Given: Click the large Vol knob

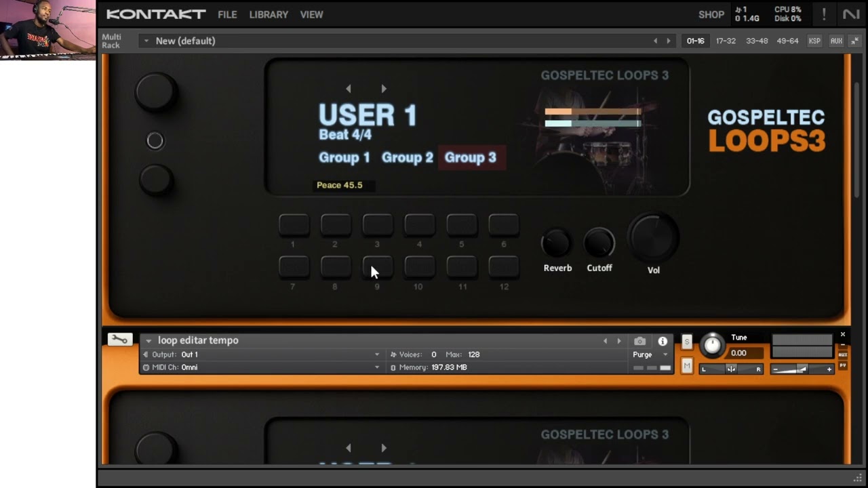Looking at the screenshot, I should coord(654,237).
